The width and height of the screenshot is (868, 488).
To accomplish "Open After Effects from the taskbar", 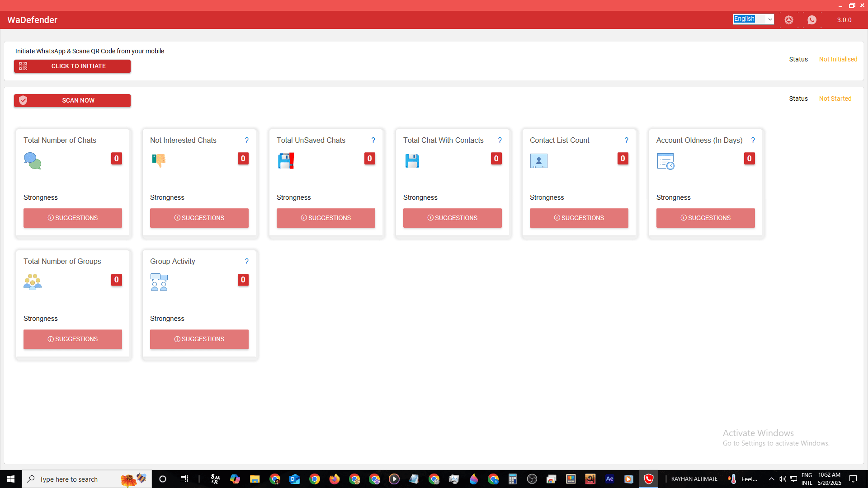I will coord(609,479).
